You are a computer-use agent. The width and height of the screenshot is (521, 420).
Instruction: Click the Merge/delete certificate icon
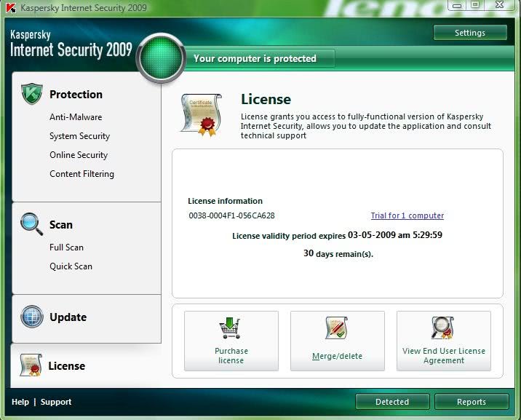(x=337, y=328)
